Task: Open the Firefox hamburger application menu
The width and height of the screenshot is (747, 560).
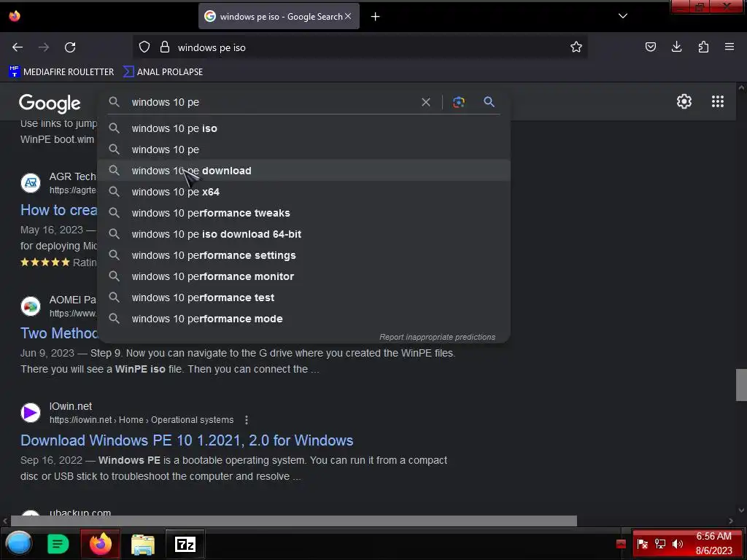Action: pyautogui.click(x=729, y=47)
